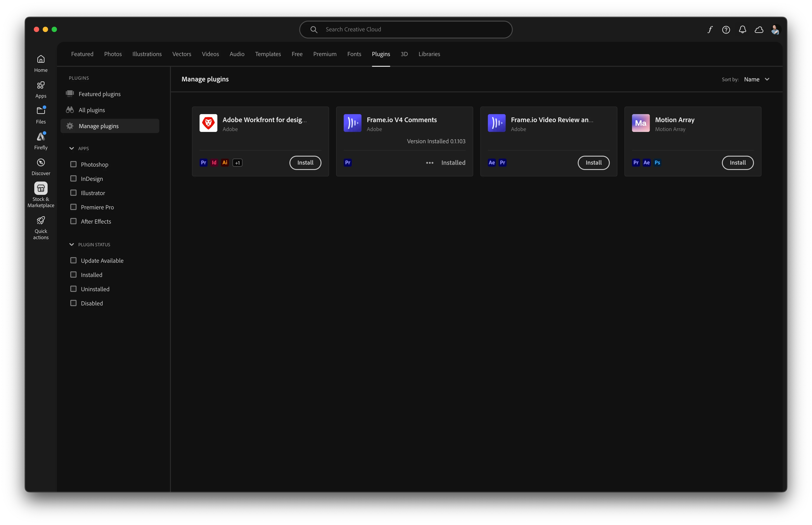Check the Premiere Pro filter

[73, 207]
